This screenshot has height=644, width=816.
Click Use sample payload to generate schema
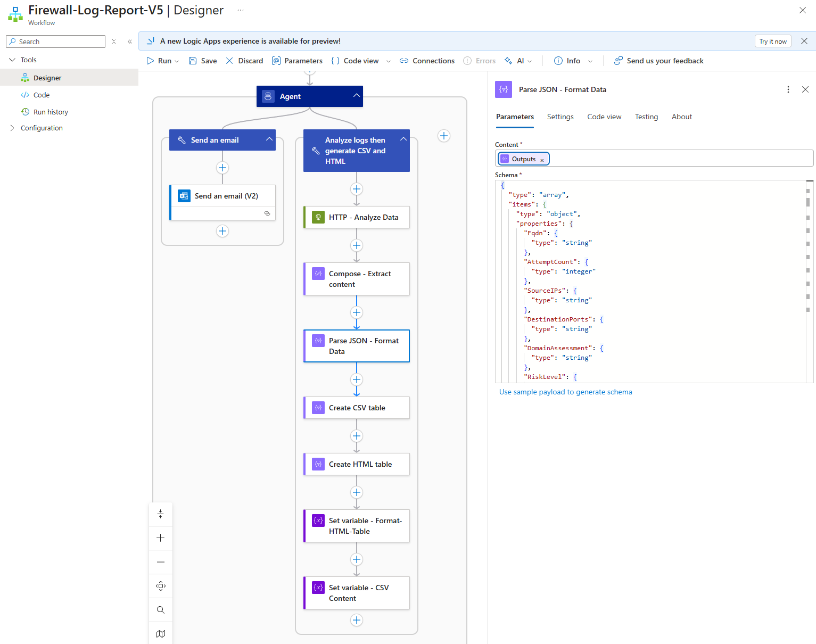tap(565, 392)
